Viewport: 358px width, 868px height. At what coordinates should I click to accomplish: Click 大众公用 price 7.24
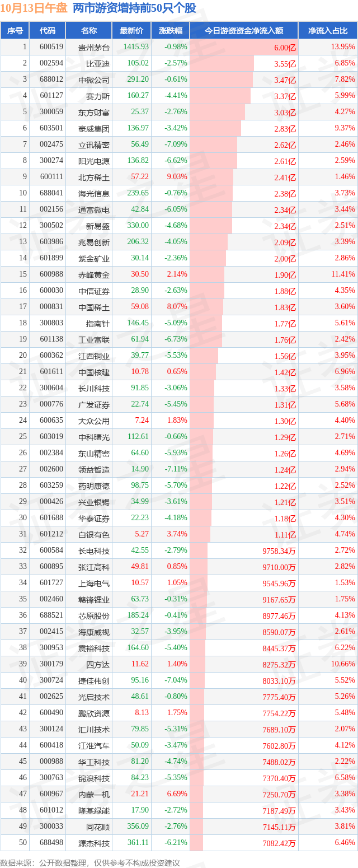pyautogui.click(x=142, y=421)
